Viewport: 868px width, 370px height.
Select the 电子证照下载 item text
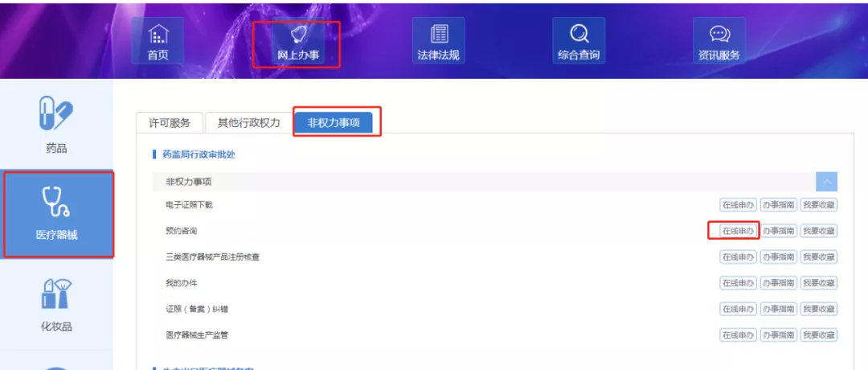(189, 205)
